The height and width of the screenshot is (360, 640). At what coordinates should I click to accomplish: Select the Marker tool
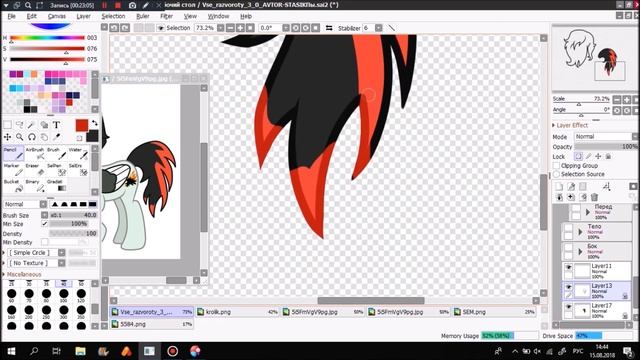13,170
